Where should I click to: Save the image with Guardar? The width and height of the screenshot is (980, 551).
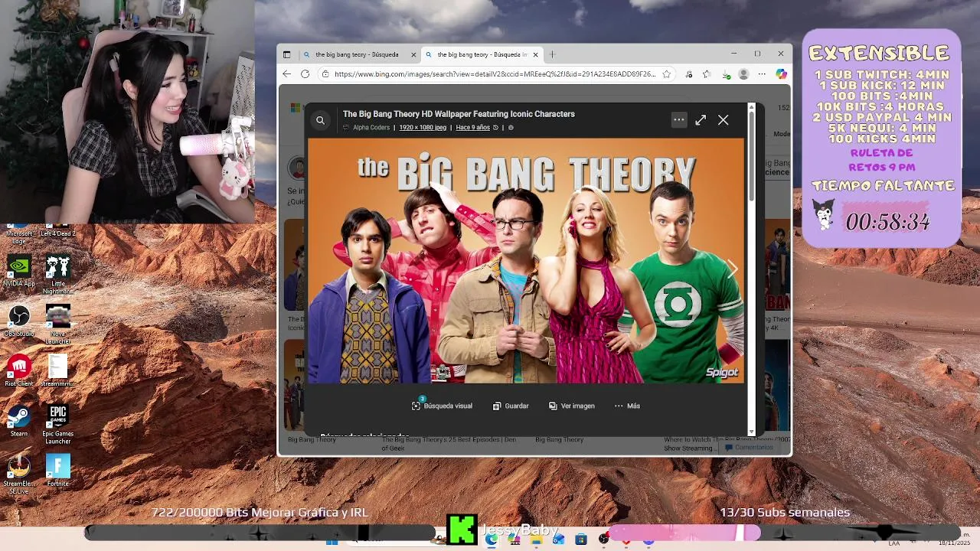[511, 406]
